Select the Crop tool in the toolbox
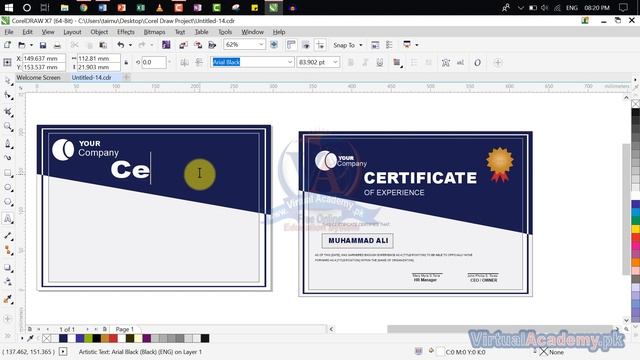 [x=7, y=111]
